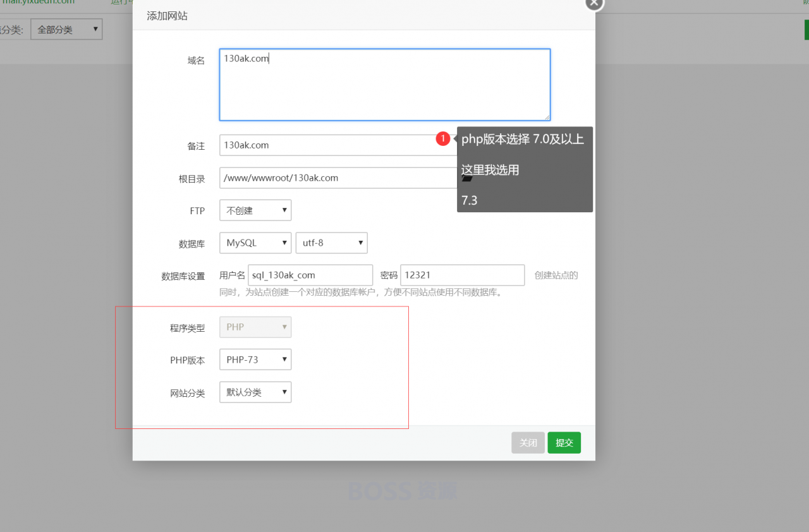Click the 密码 label text
This screenshot has height=532, width=809.
click(389, 275)
